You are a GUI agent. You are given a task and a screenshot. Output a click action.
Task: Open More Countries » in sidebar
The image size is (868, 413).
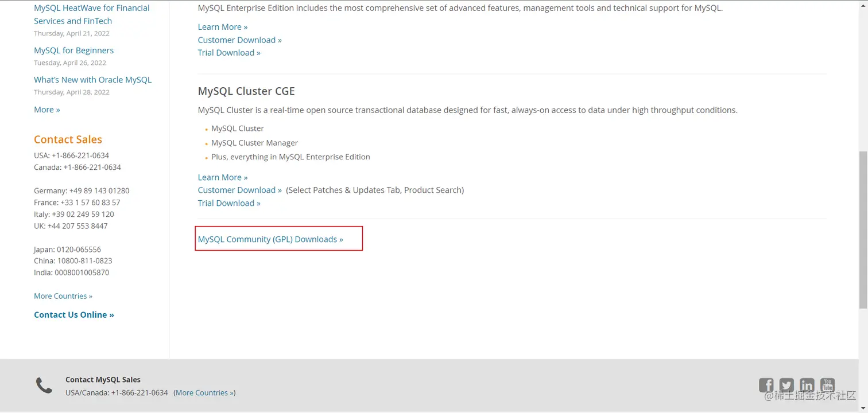coord(63,296)
